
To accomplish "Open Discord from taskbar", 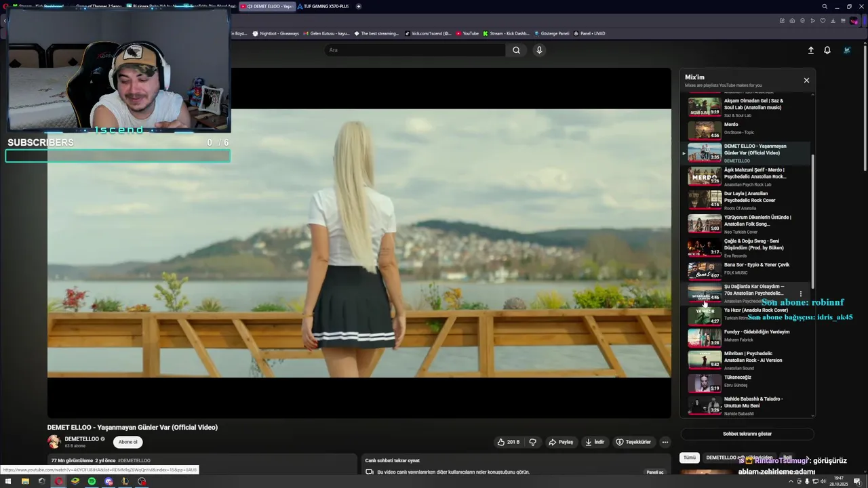I will [x=108, y=481].
